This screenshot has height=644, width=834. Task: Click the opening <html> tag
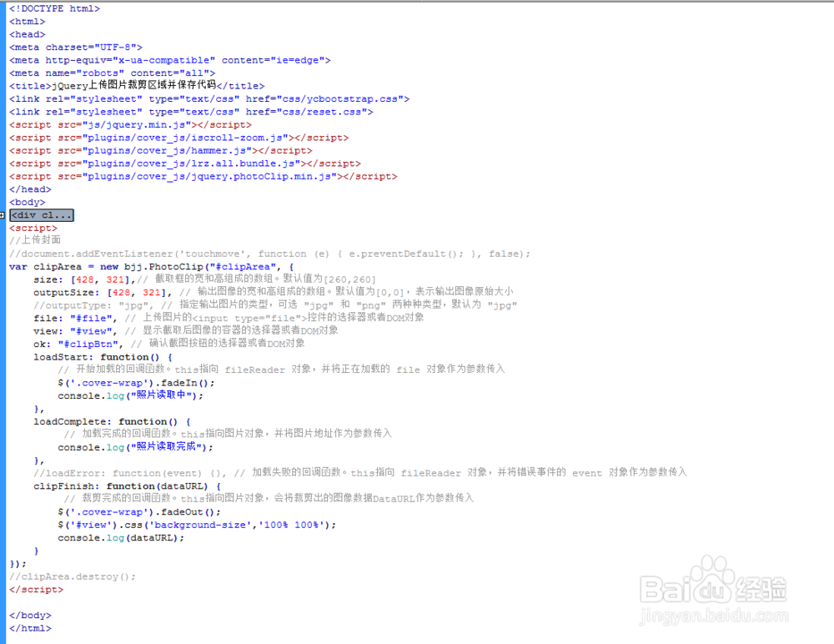click(x=28, y=22)
